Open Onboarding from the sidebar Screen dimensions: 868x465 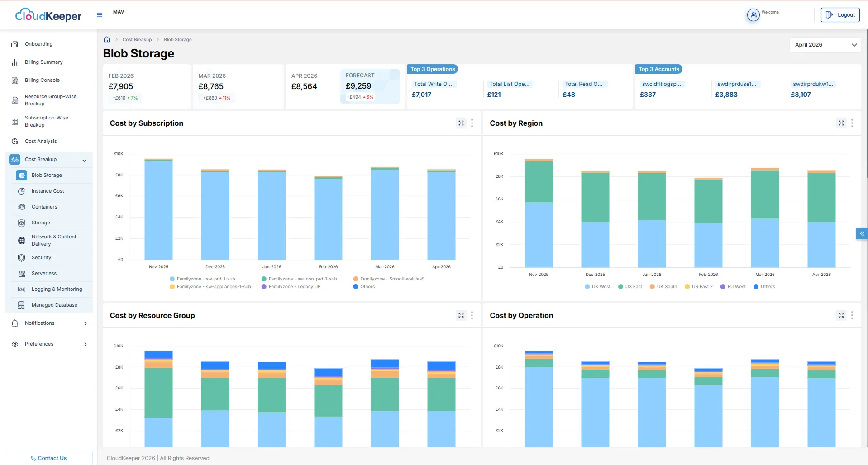38,44
